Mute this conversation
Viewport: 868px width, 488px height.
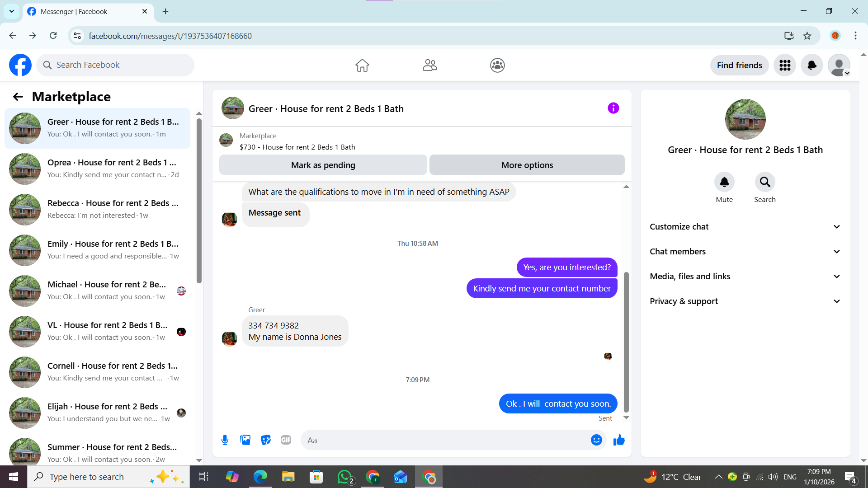click(x=724, y=182)
